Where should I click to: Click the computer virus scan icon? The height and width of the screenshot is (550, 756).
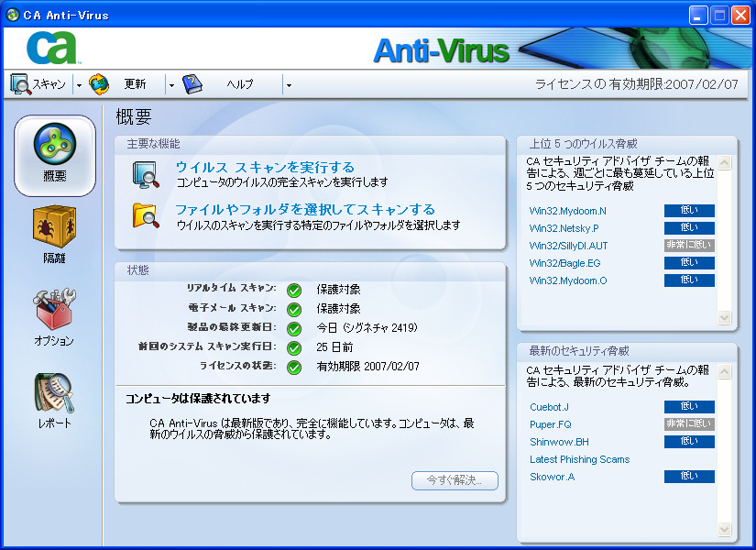(146, 175)
